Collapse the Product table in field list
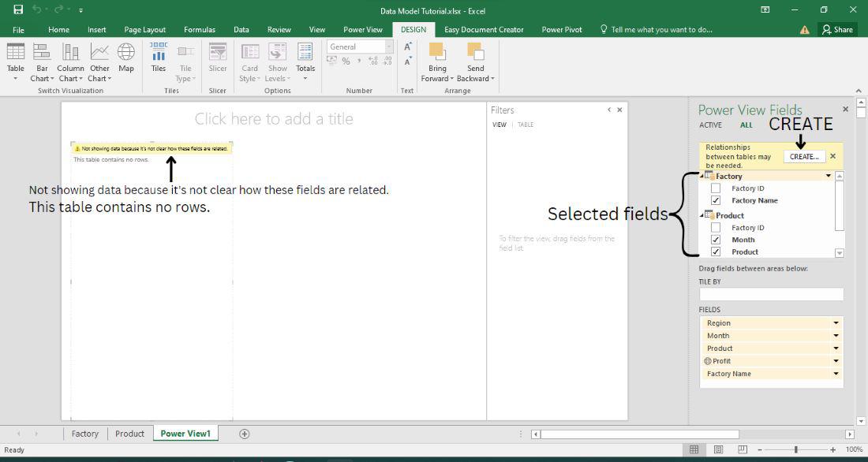This screenshot has height=462, width=868. [x=702, y=215]
